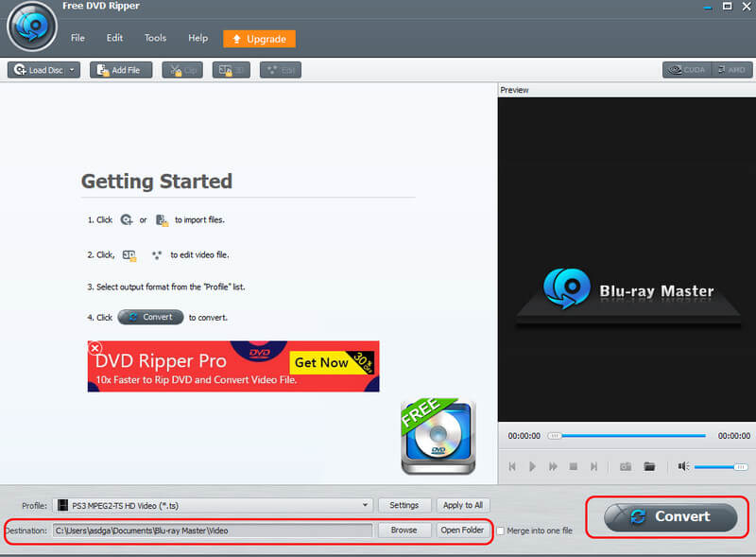Click the Edit effects toolbar button

click(x=280, y=70)
